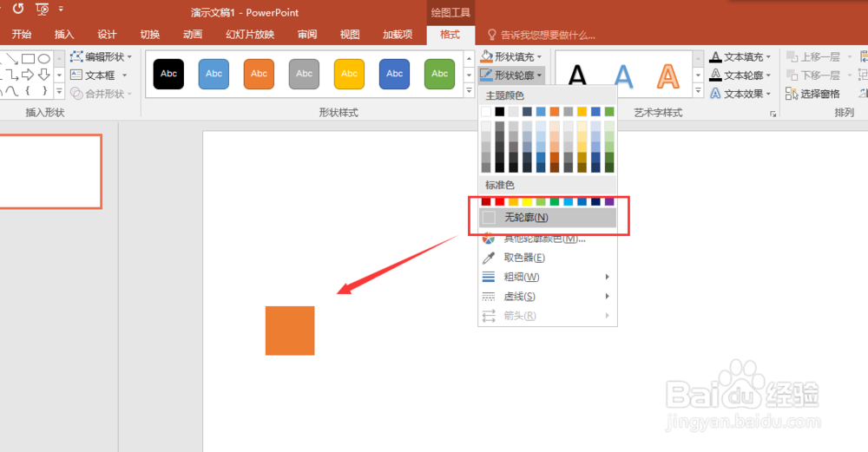Click the shape styles gallery up arrow
This screenshot has height=452, width=868.
[x=469, y=57]
